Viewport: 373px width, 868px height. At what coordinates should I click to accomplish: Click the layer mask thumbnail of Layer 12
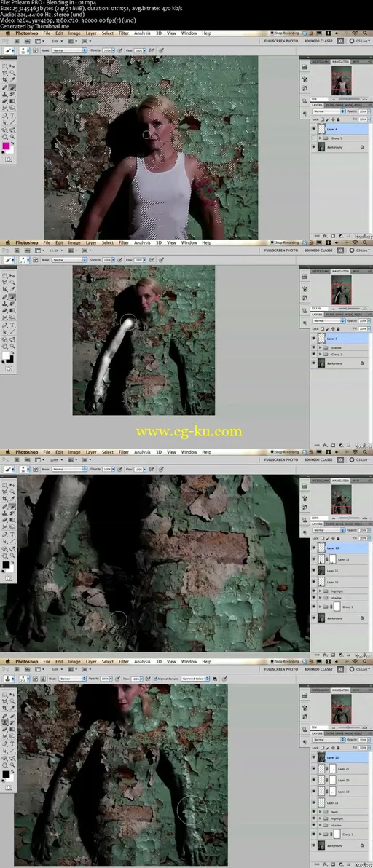pos(333,559)
